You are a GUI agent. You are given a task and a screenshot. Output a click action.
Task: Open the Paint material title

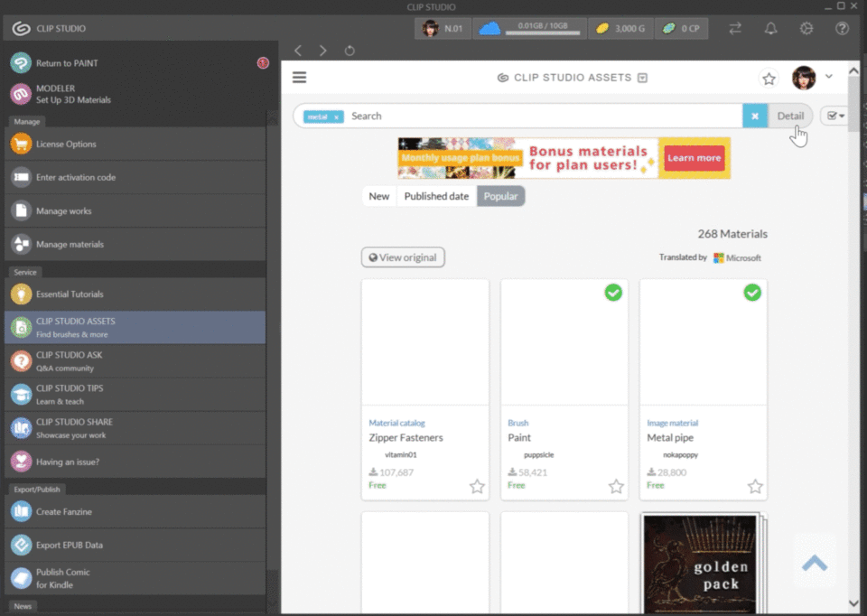pos(519,437)
